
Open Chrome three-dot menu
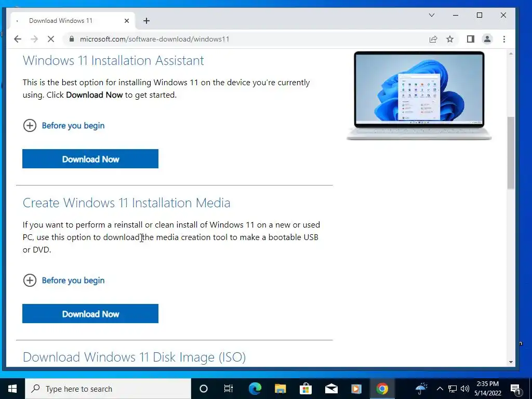click(x=504, y=39)
